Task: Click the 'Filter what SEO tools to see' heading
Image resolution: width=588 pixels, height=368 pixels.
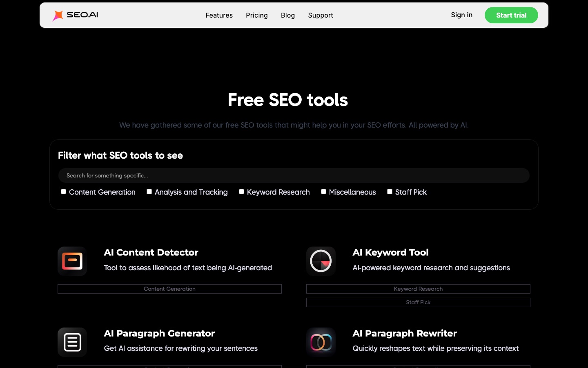Action: coord(120,155)
